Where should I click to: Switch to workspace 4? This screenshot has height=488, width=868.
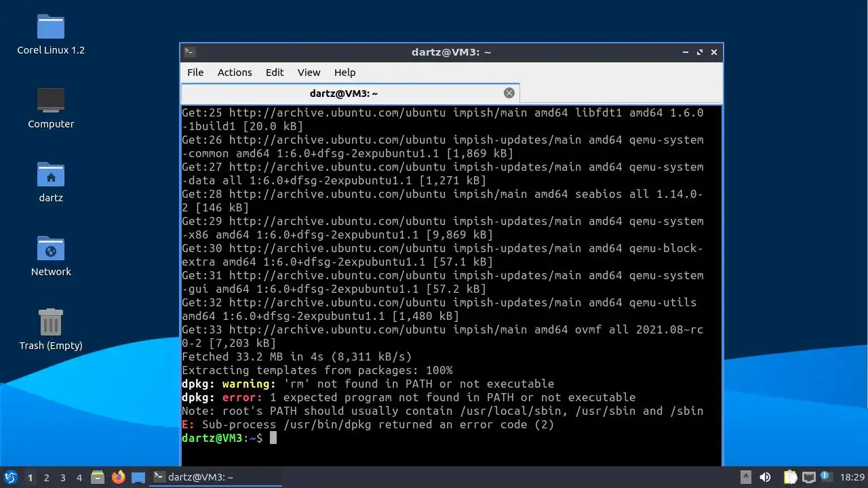79,477
